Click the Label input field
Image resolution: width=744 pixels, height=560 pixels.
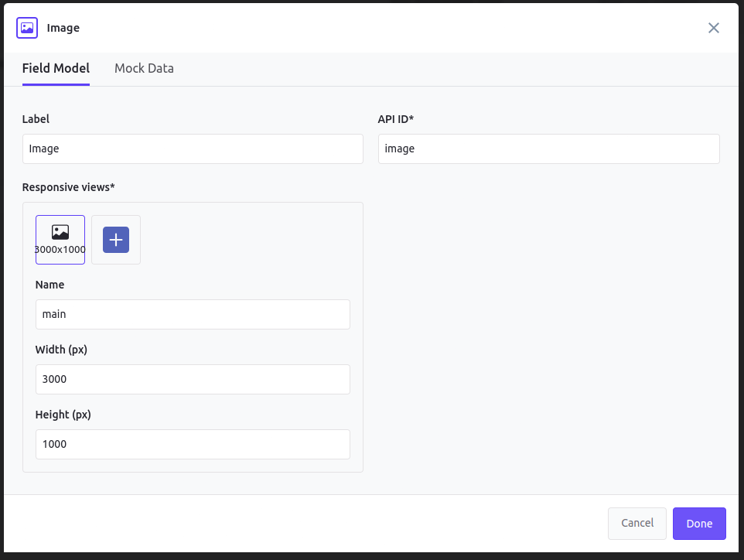[193, 149]
